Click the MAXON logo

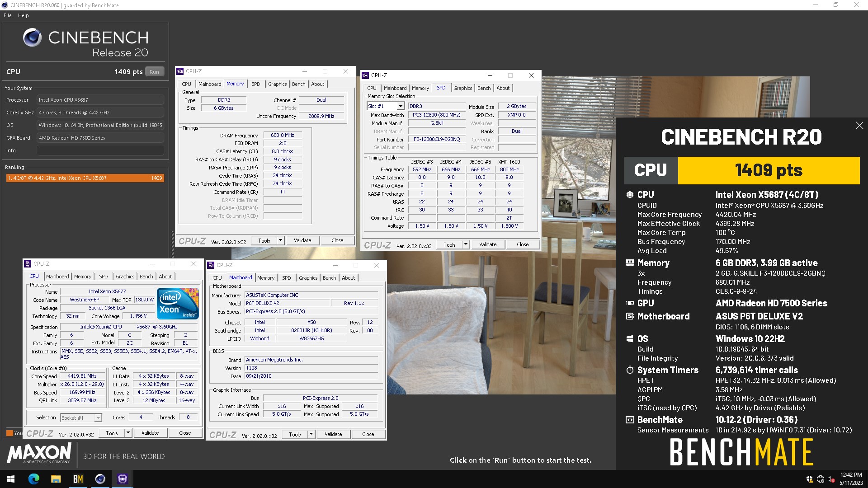point(39,453)
